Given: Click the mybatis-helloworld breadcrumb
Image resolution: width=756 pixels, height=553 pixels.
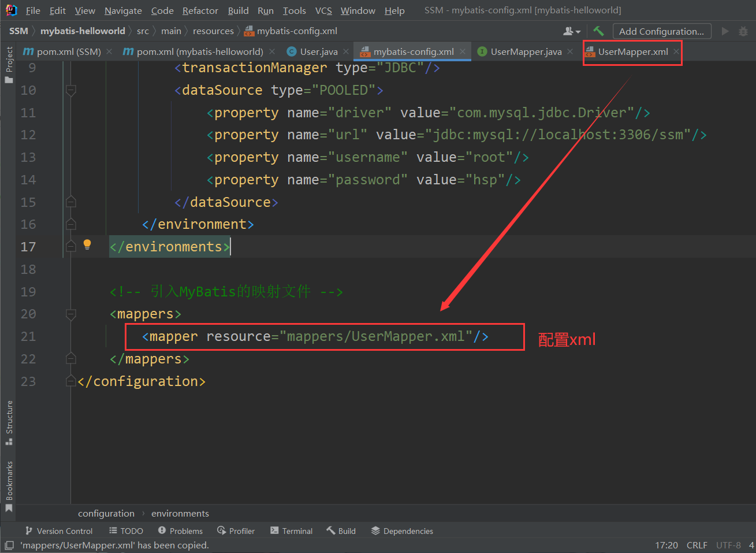Looking at the screenshot, I should click(83, 31).
